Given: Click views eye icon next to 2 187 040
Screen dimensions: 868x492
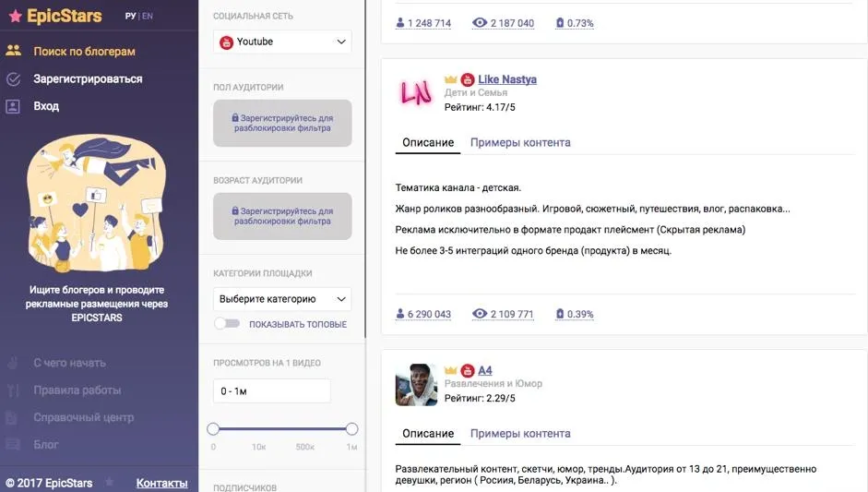Looking at the screenshot, I should (x=480, y=23).
